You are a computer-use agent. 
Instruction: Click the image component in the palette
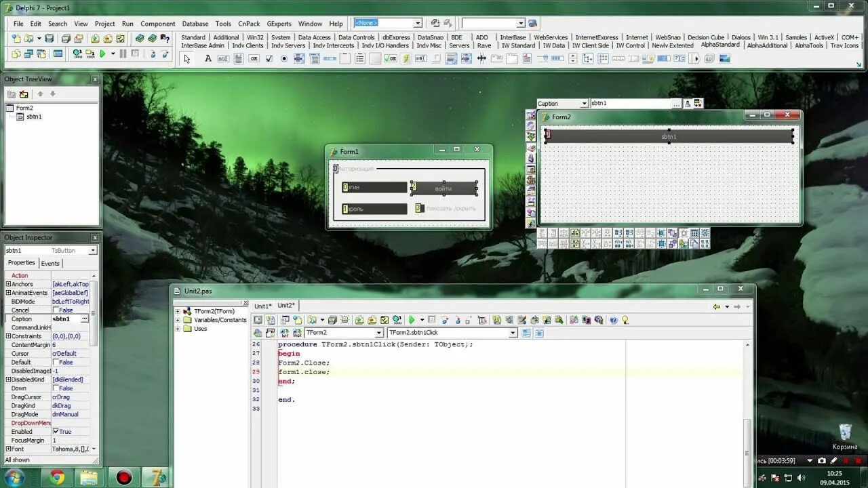(724, 59)
